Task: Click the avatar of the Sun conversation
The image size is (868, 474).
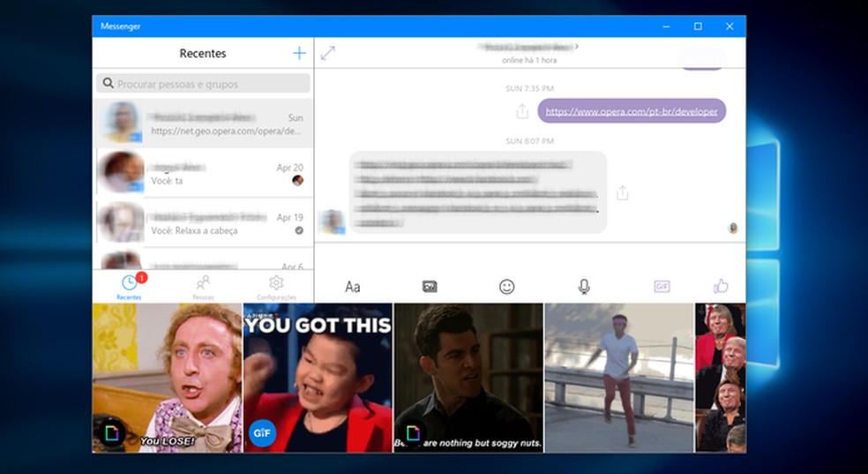Action: (x=121, y=123)
